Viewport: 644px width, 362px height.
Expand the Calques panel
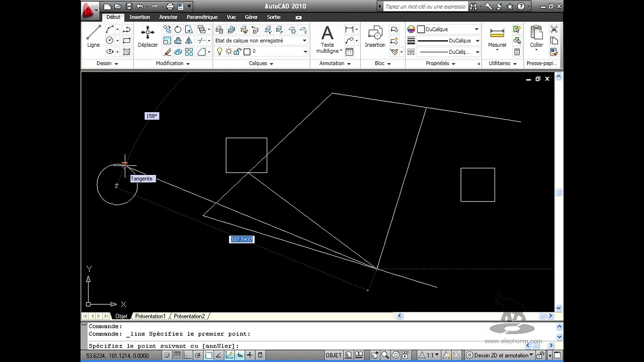coord(261,63)
